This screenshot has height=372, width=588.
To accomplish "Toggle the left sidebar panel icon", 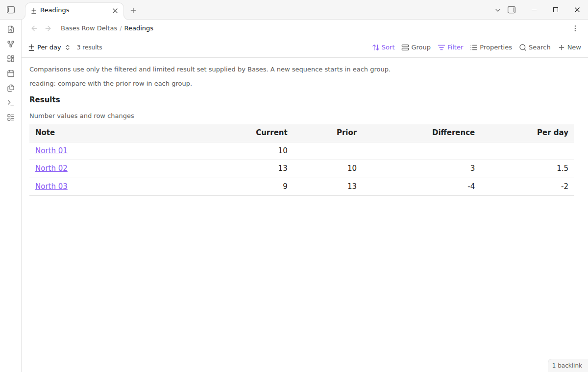I will (11, 10).
